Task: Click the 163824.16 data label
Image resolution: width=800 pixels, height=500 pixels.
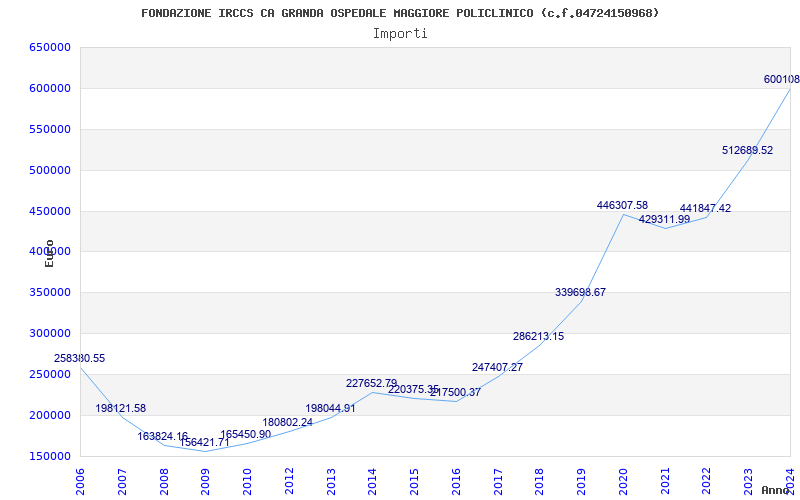Action: coord(163,437)
